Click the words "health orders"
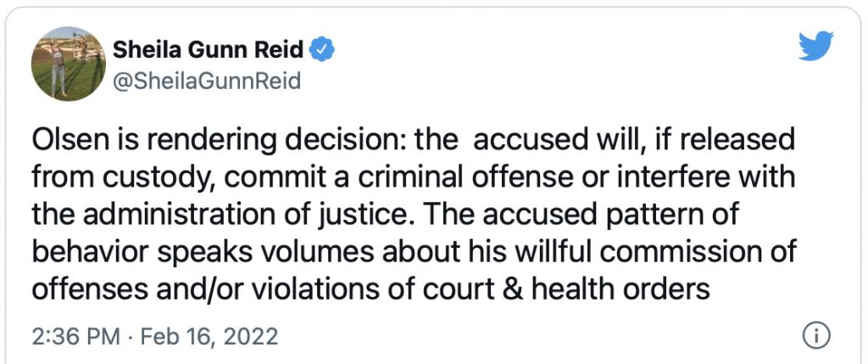Image resolution: width=868 pixels, height=364 pixels. [x=621, y=288]
